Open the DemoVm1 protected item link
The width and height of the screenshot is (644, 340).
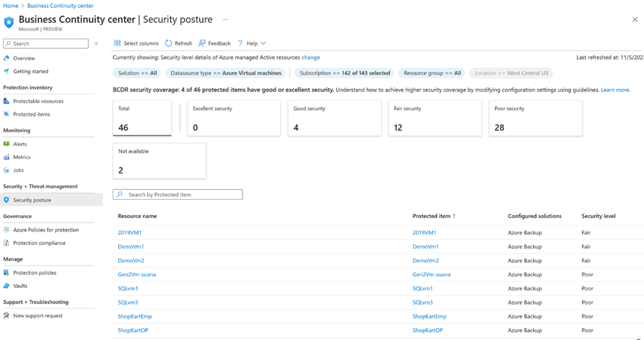(425, 247)
